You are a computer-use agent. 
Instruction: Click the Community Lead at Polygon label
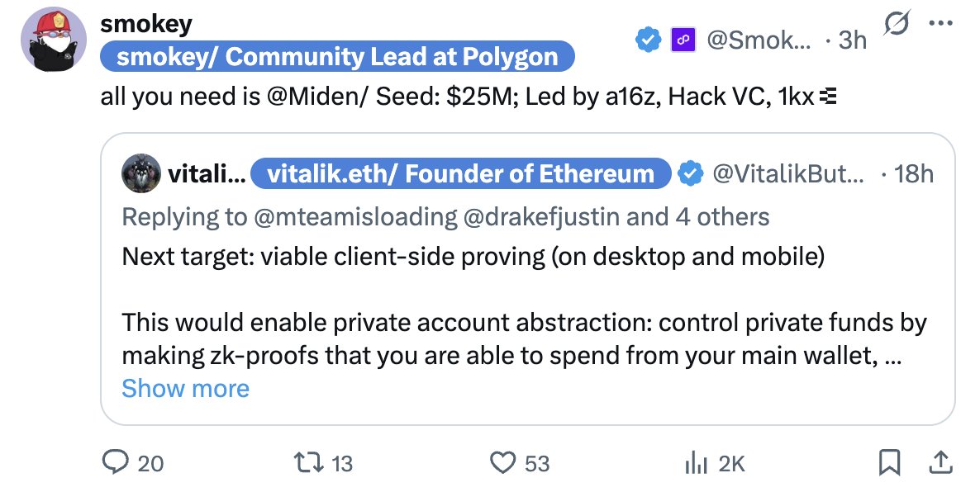(x=337, y=57)
